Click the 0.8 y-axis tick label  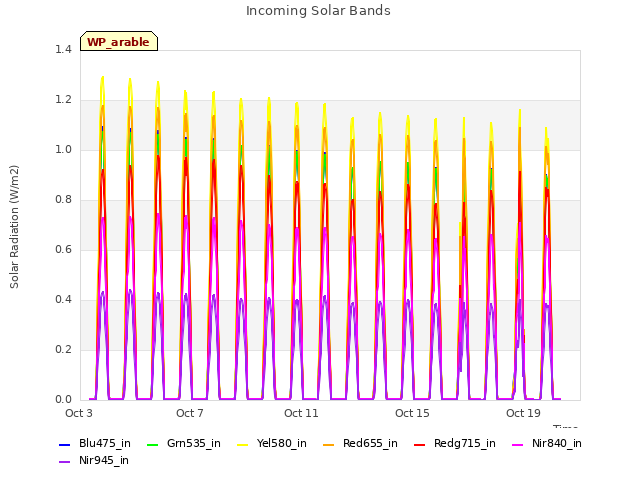[x=63, y=200]
